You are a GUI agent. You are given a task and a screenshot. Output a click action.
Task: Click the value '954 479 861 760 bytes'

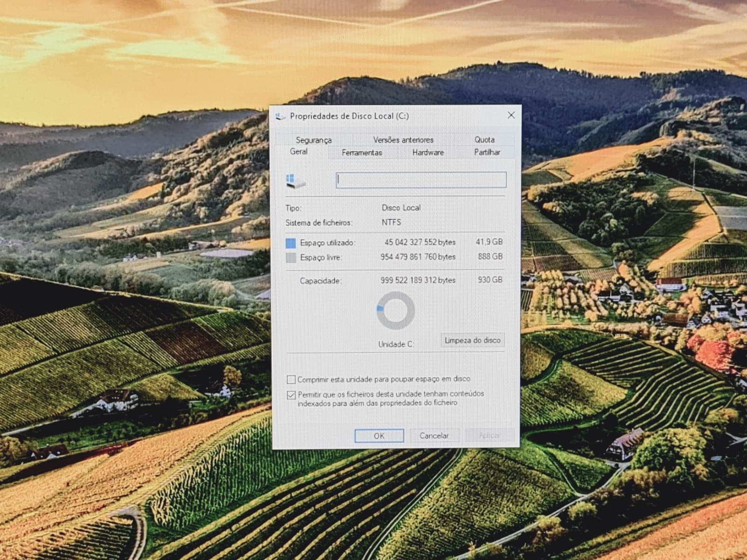tap(418, 257)
